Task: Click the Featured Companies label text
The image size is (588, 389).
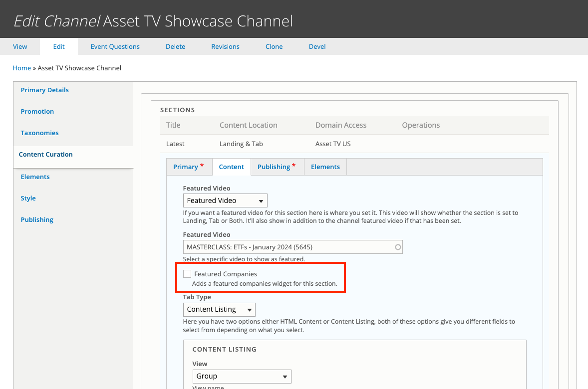Action: click(x=226, y=274)
